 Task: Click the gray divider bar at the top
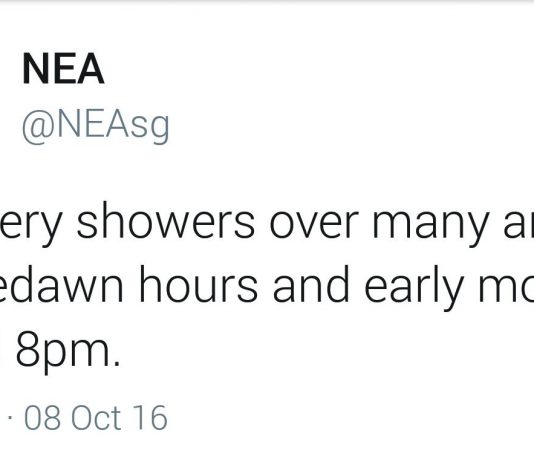(x=267, y=2)
